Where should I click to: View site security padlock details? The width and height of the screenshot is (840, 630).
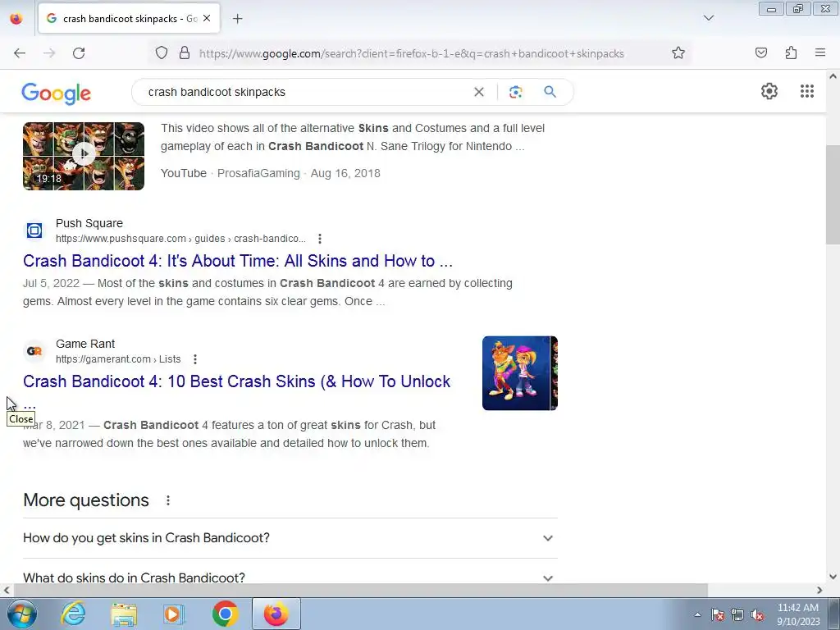tap(185, 53)
